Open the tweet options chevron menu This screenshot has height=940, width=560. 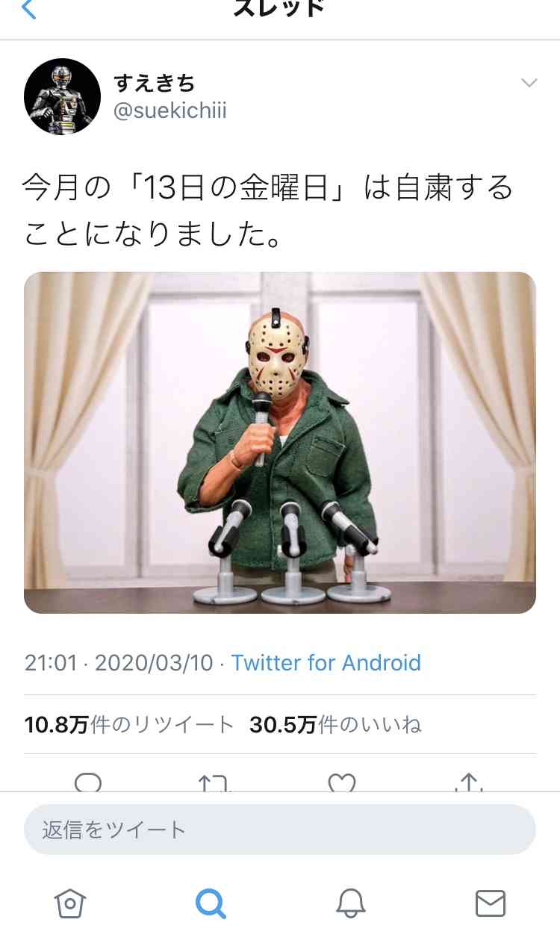(529, 82)
